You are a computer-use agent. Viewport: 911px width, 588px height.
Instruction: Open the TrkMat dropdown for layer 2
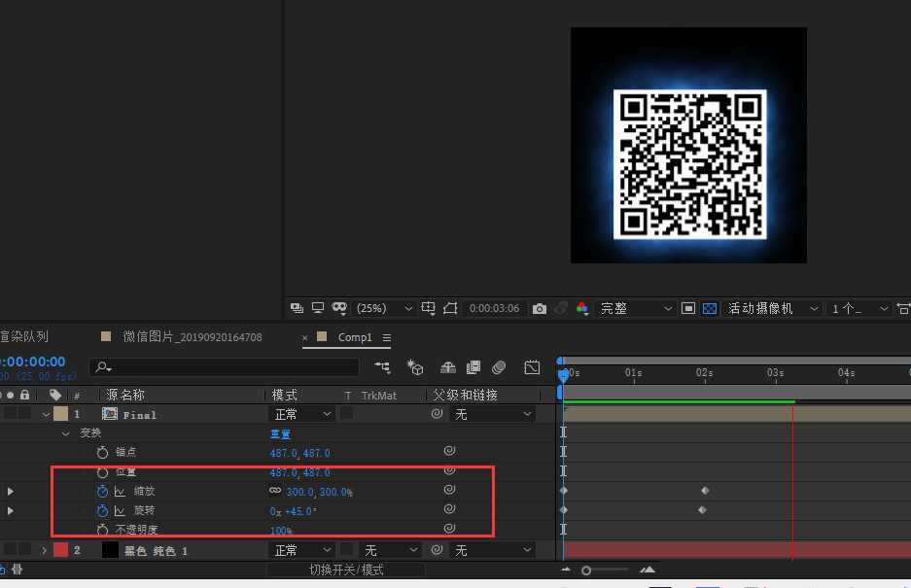click(x=389, y=550)
